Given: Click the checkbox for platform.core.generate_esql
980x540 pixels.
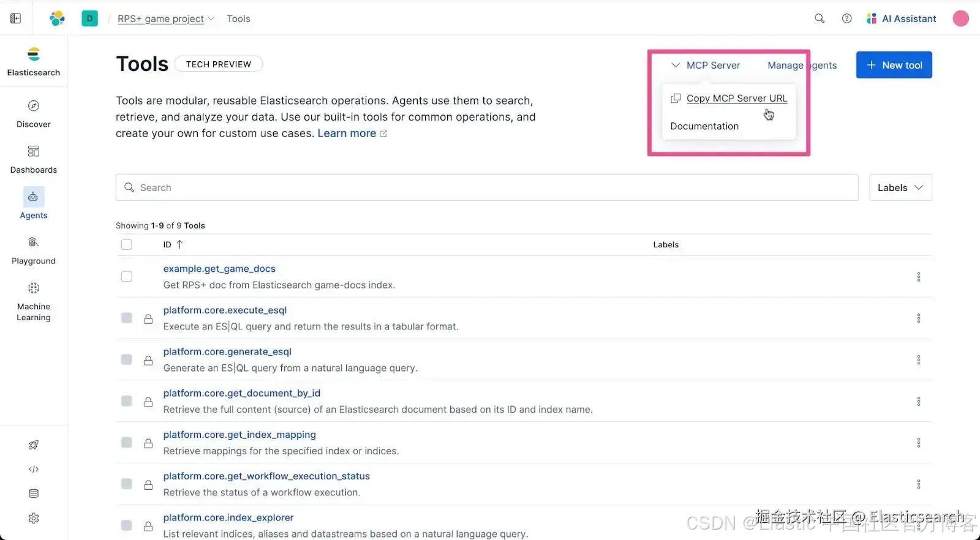Looking at the screenshot, I should pyautogui.click(x=127, y=359).
